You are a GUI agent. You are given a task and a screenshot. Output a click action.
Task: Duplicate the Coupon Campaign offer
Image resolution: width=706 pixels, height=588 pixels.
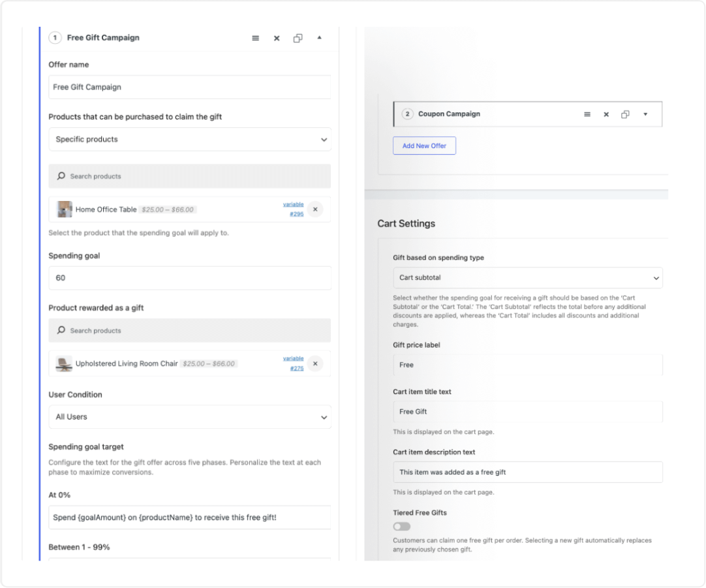coord(625,114)
